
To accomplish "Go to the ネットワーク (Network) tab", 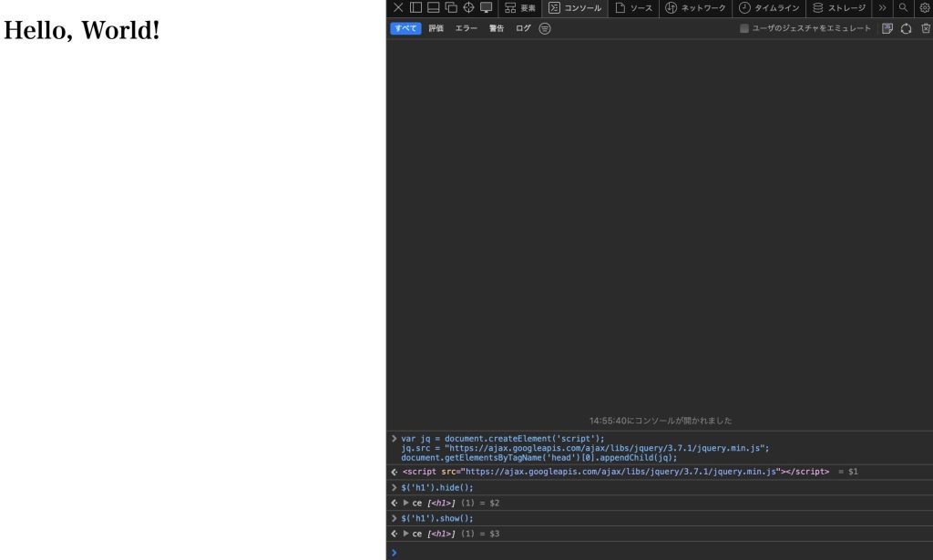I will 695,8.
